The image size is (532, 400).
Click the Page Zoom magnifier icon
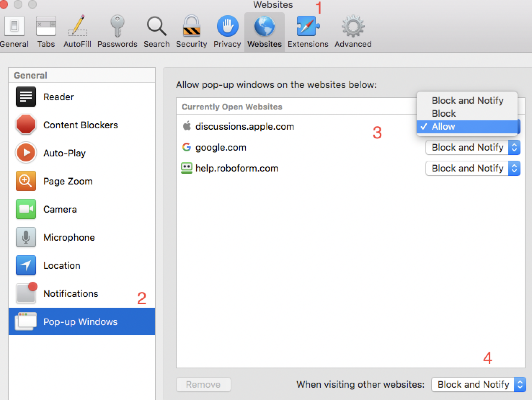point(26,181)
